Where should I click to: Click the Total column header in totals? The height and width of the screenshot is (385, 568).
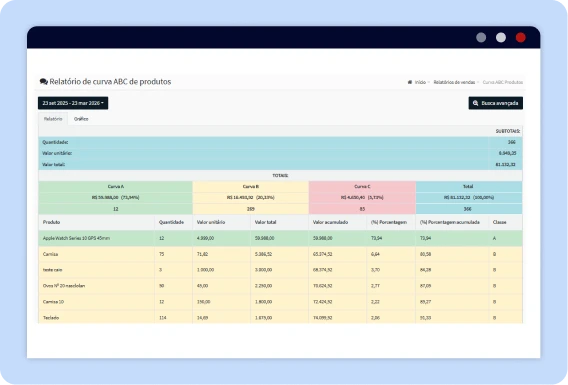pos(468,187)
